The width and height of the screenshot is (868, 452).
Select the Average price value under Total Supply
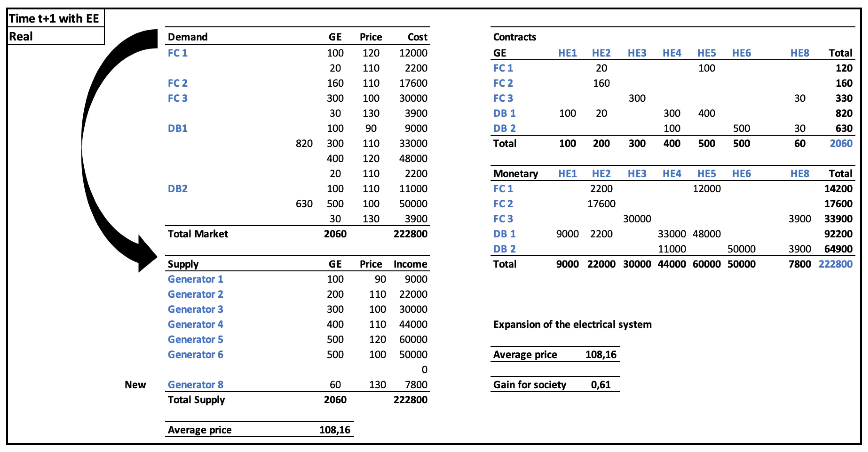point(335,430)
